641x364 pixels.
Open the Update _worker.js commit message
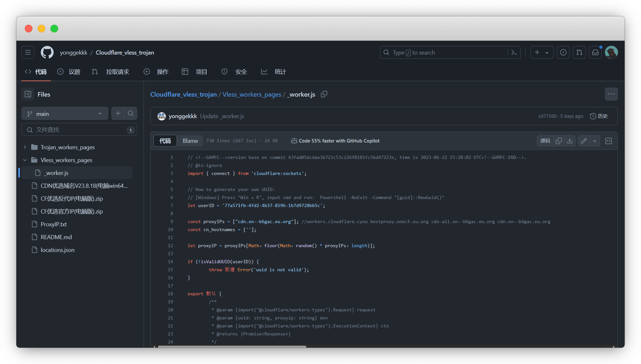(222, 116)
